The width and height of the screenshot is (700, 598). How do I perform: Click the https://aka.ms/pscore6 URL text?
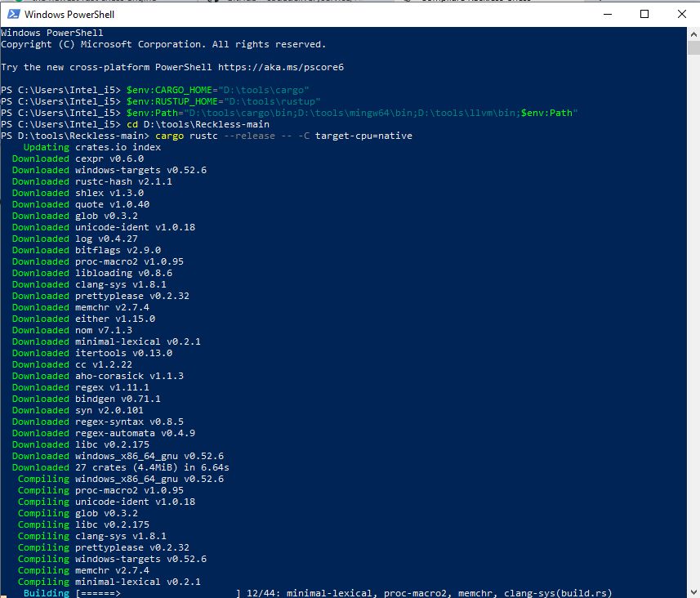tap(281, 68)
